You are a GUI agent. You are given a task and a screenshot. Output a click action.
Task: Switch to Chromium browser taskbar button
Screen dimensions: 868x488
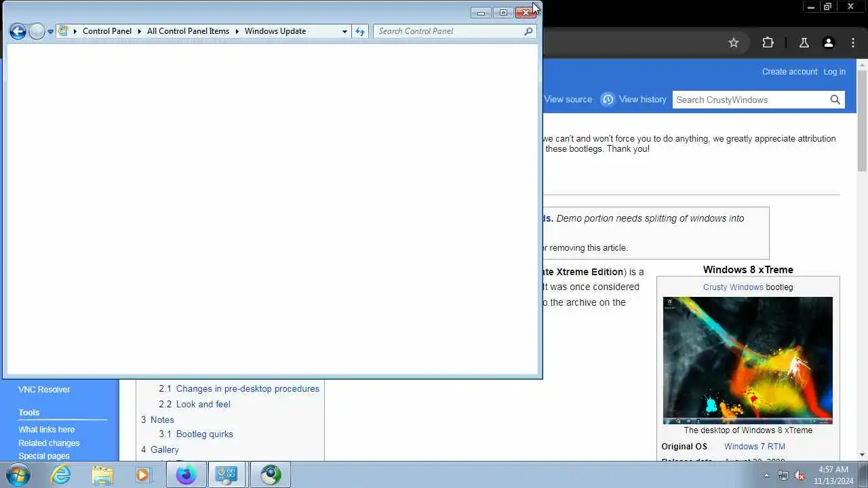point(271,475)
